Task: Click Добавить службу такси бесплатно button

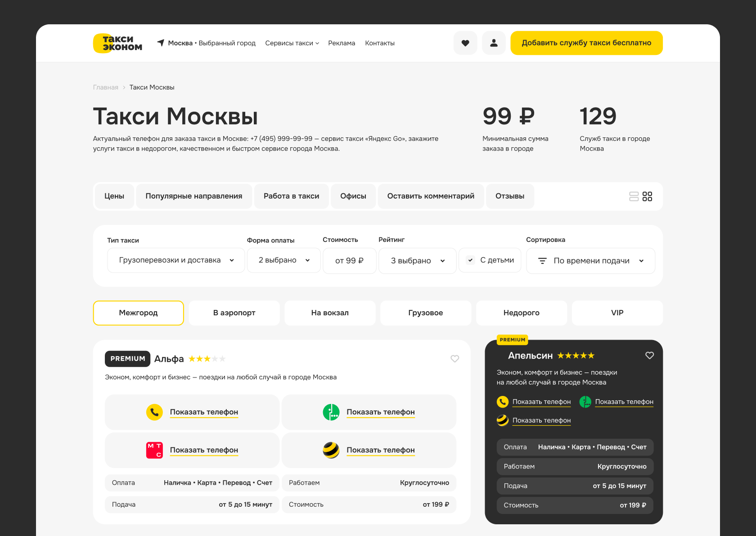Action: 586,43
